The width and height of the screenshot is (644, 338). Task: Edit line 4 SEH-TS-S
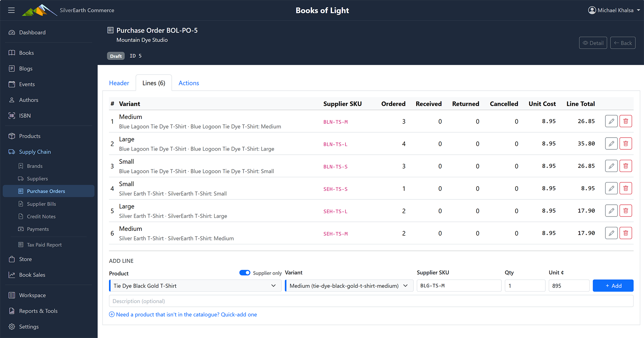(611, 188)
